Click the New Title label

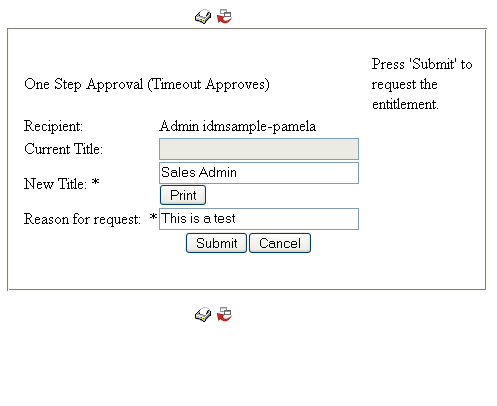(55, 184)
